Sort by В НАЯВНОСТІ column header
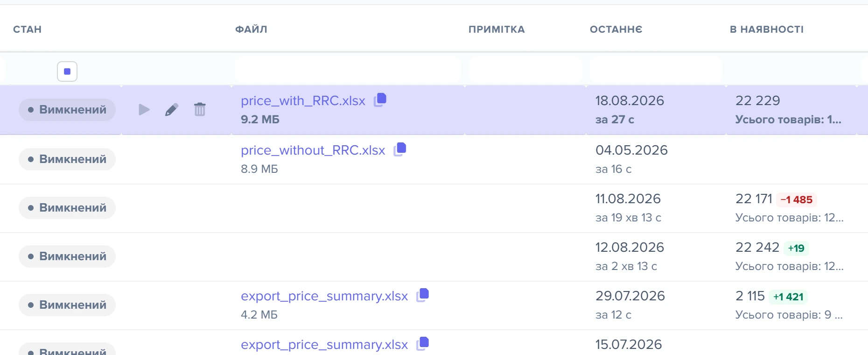 pyautogui.click(x=767, y=29)
